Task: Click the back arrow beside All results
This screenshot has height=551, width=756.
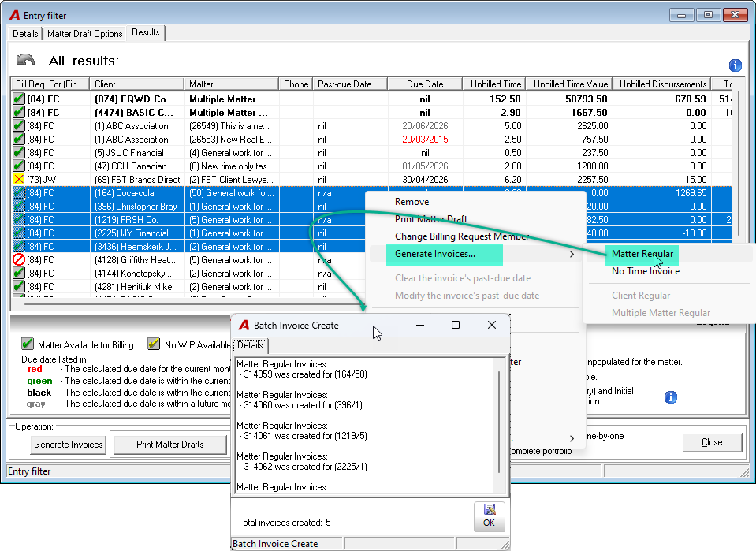Action: 25,60
